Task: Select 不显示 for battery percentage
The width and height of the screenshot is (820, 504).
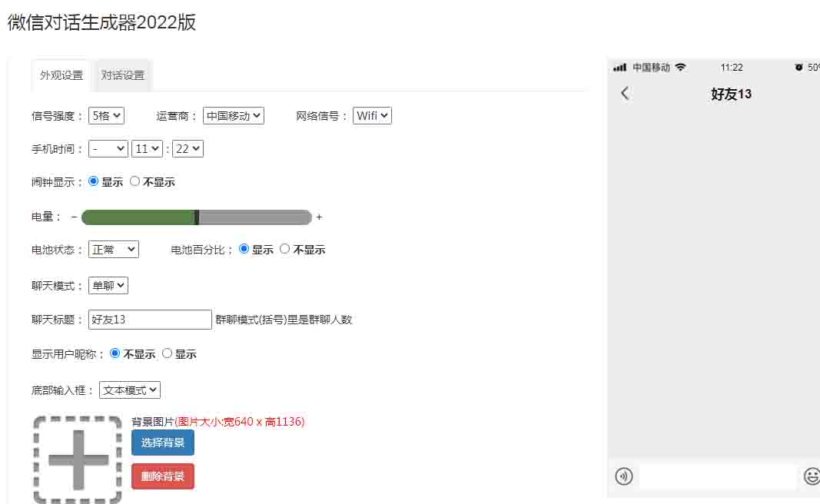Action: point(285,250)
